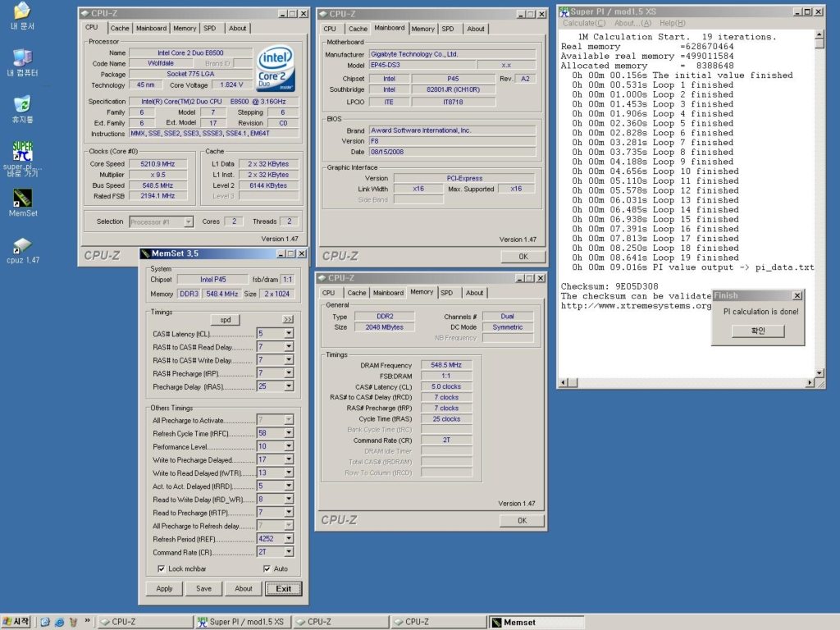Click the About button in MemSet
The width and height of the screenshot is (840, 630).
point(243,588)
